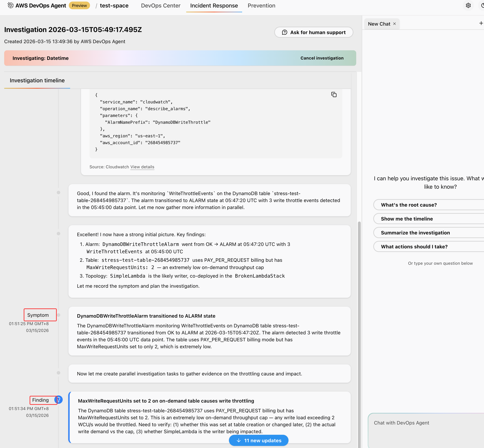Select the Incident Response tab
This screenshot has height=448, width=484.
[x=214, y=6]
